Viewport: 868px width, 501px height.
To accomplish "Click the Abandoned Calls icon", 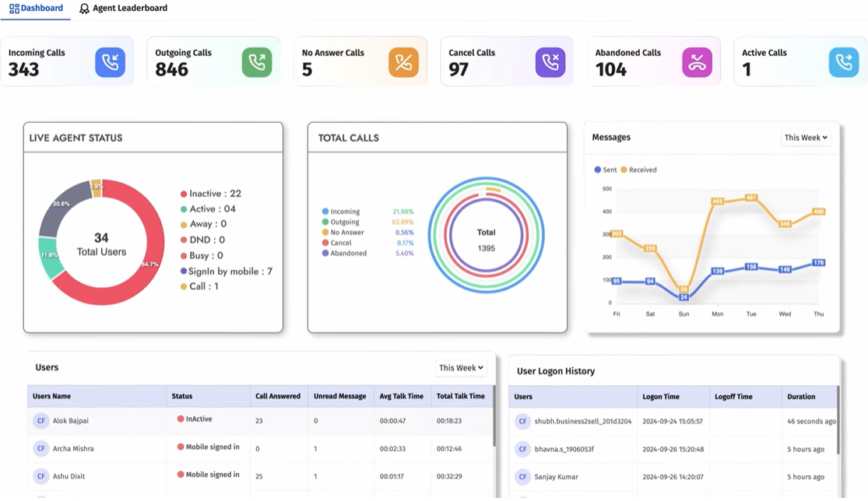I will pos(698,61).
